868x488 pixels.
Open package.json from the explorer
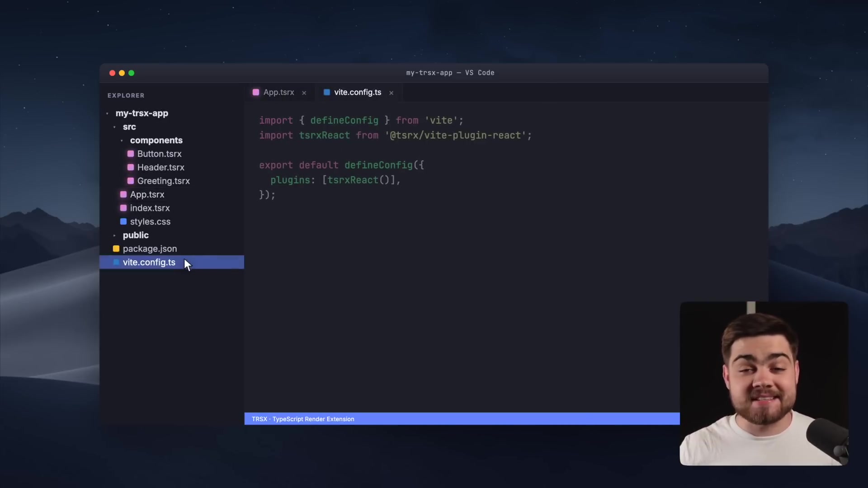coord(150,249)
